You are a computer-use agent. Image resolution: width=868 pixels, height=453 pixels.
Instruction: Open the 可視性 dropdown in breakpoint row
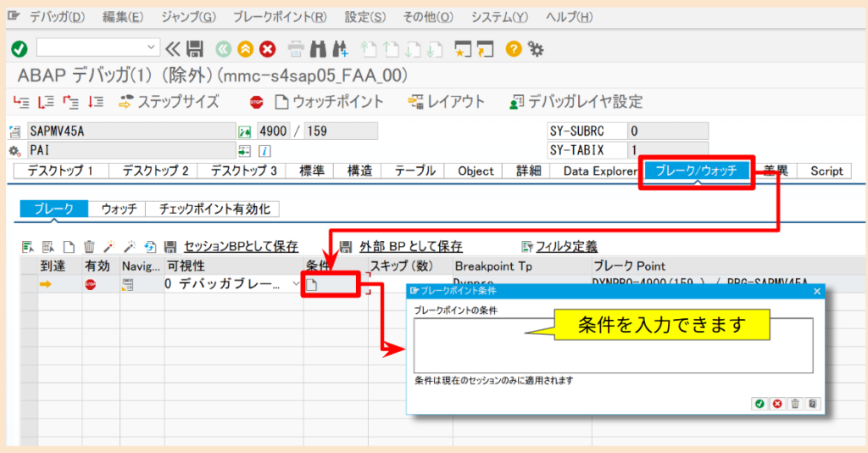pyautogui.click(x=296, y=284)
